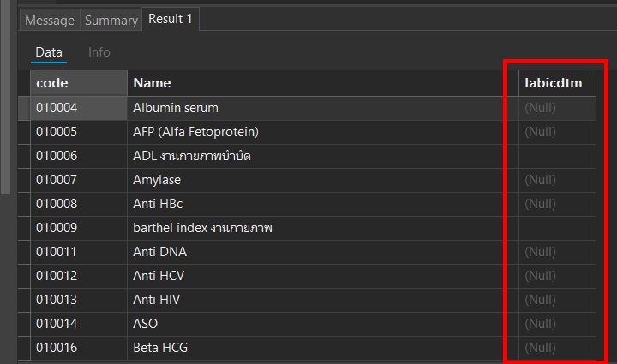
Task: Select the Anti HCV name cell
Action: pos(323,276)
